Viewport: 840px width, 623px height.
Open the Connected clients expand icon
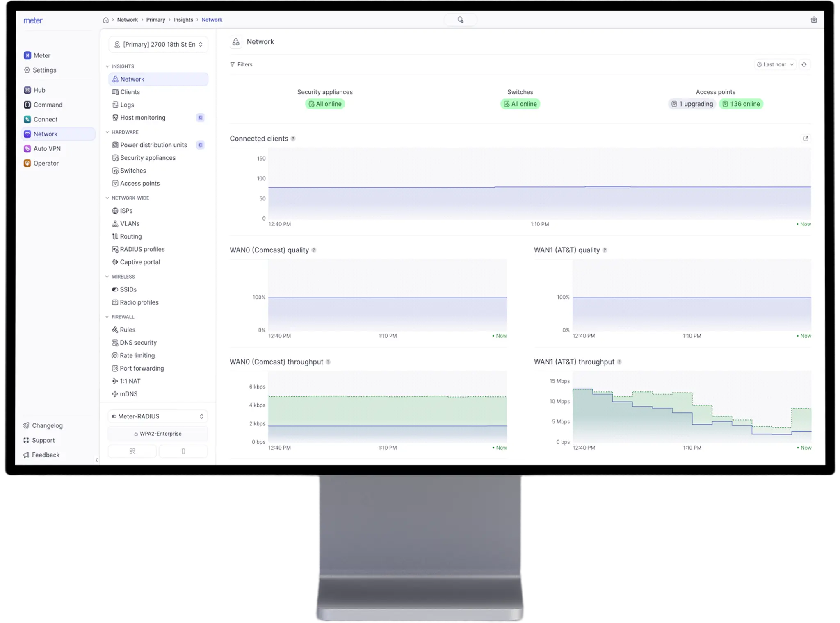(806, 138)
